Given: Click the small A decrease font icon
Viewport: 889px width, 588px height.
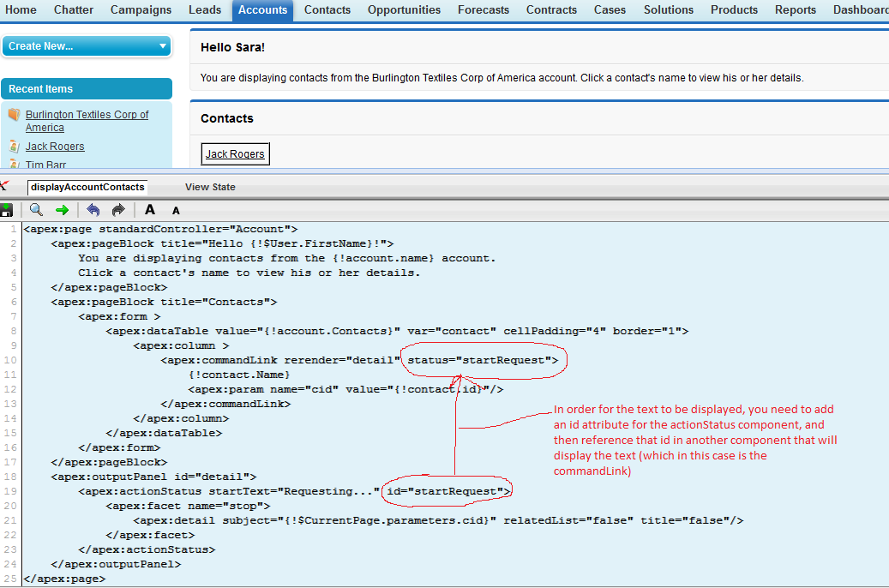Looking at the screenshot, I should [176, 211].
